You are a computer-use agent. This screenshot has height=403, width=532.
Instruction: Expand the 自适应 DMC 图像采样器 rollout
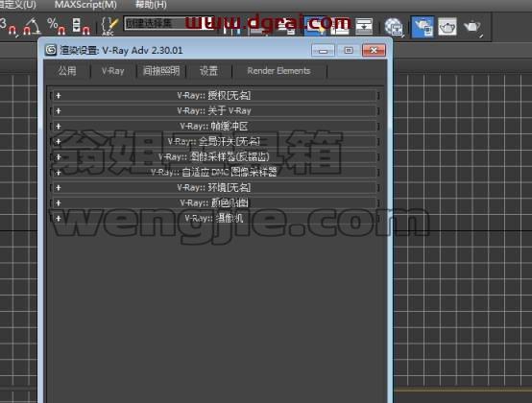pyautogui.click(x=214, y=173)
